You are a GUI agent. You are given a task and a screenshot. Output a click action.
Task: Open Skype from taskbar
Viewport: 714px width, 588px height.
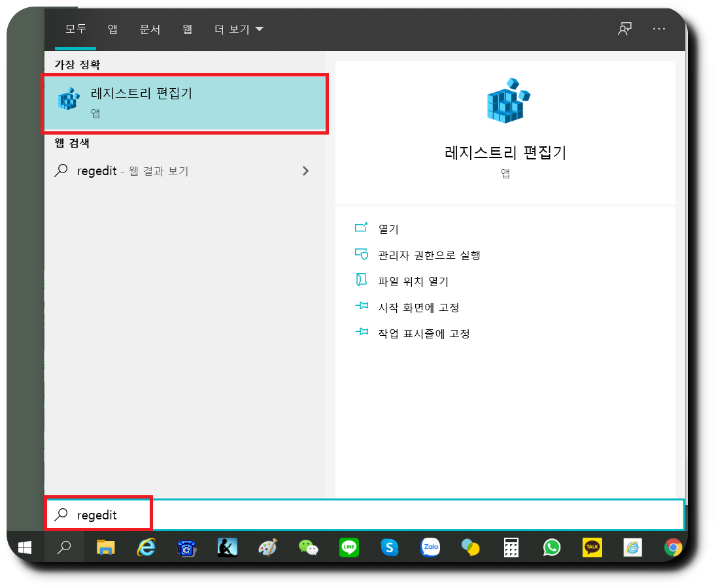click(389, 547)
